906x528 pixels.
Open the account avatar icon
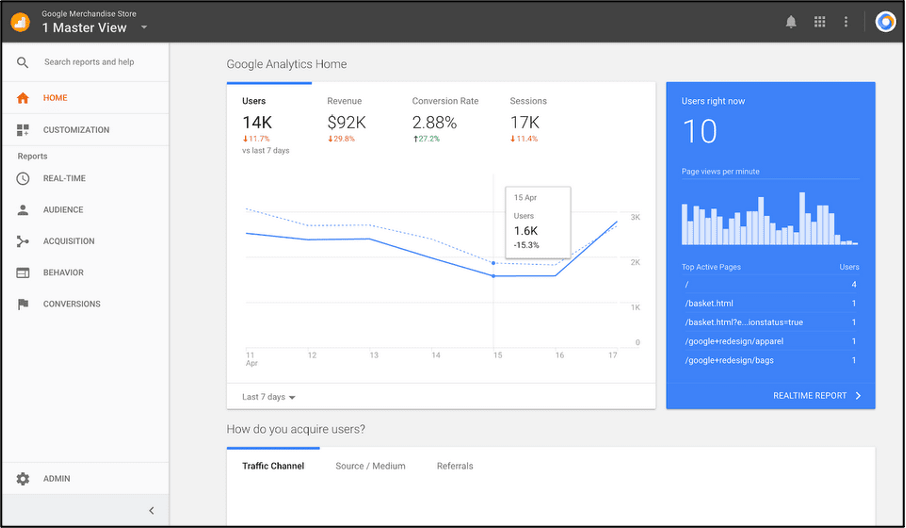885,22
